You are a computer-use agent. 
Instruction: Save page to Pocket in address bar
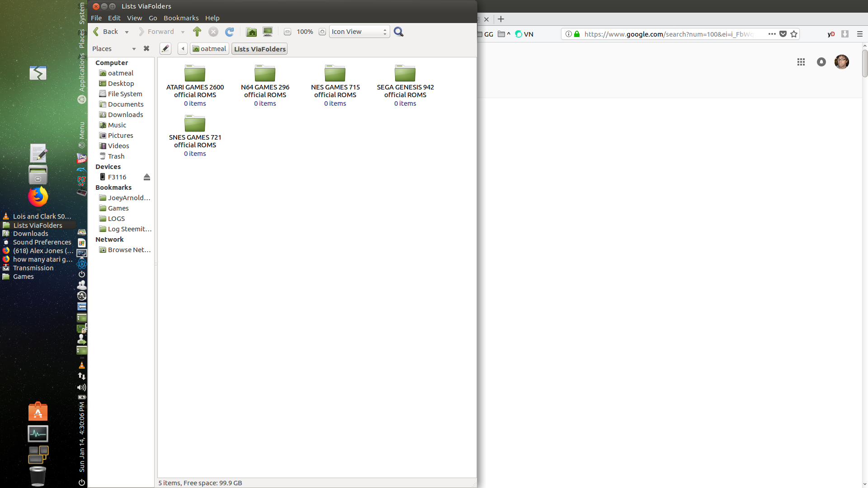[783, 34]
